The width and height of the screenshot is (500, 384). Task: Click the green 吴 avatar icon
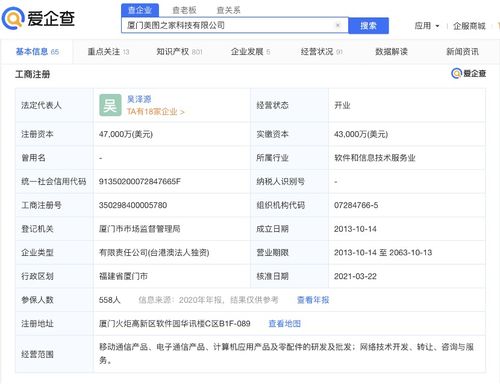tap(110, 105)
